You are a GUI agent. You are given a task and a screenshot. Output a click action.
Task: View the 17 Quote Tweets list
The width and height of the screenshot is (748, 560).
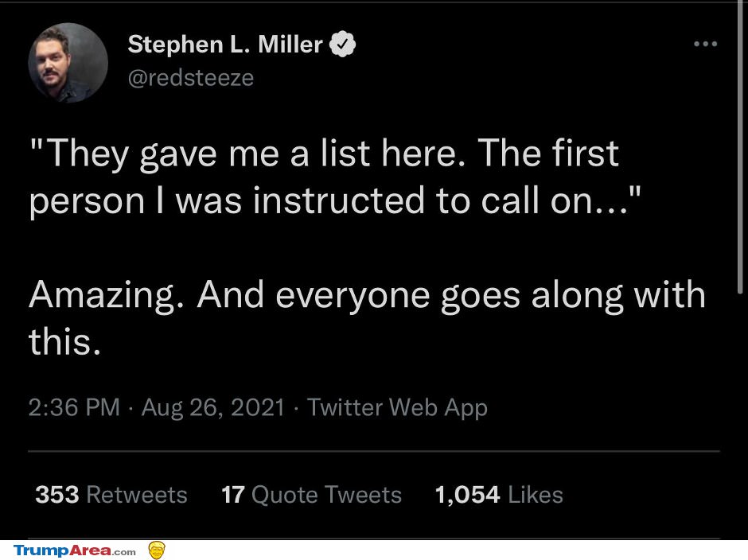click(311, 494)
